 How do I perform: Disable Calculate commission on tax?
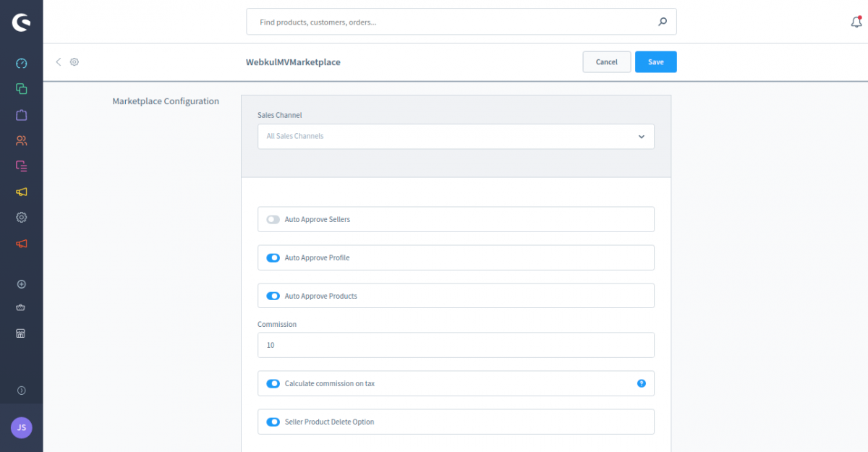click(x=273, y=383)
